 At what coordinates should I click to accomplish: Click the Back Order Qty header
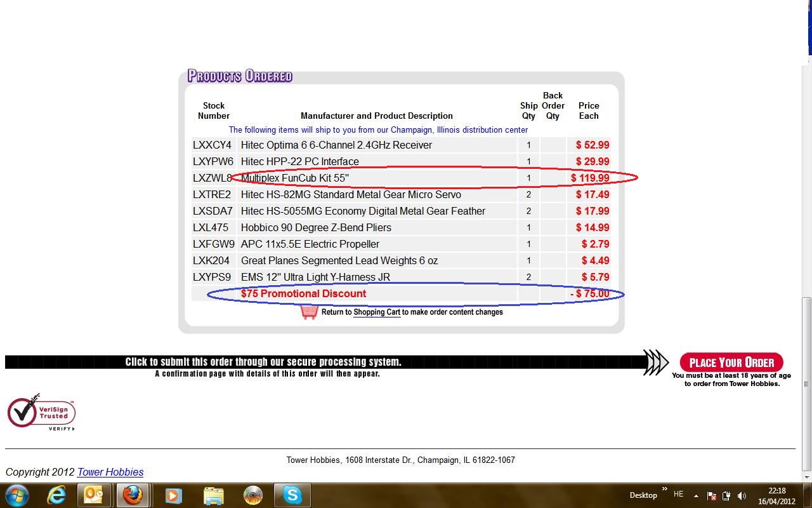(553, 105)
